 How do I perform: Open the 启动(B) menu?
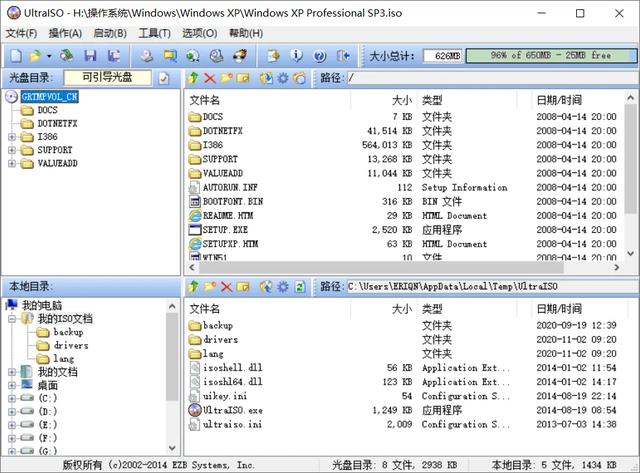click(110, 33)
